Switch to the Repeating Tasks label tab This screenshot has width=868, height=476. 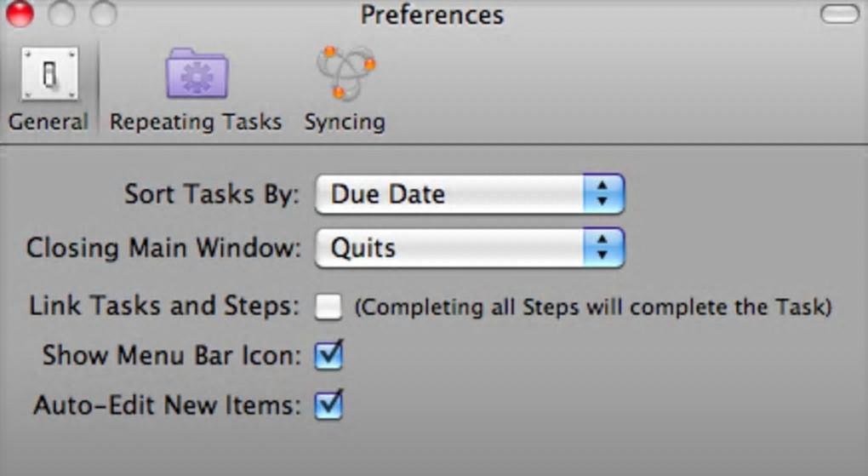click(196, 122)
